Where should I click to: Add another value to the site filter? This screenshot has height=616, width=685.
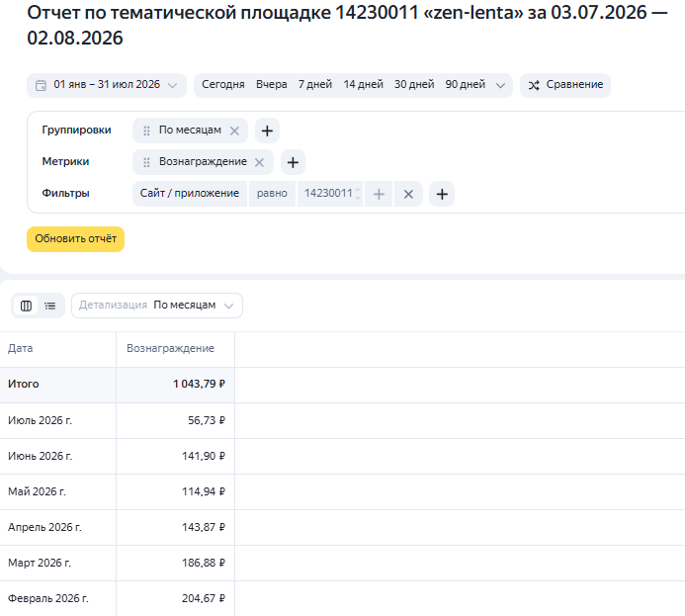pos(379,194)
